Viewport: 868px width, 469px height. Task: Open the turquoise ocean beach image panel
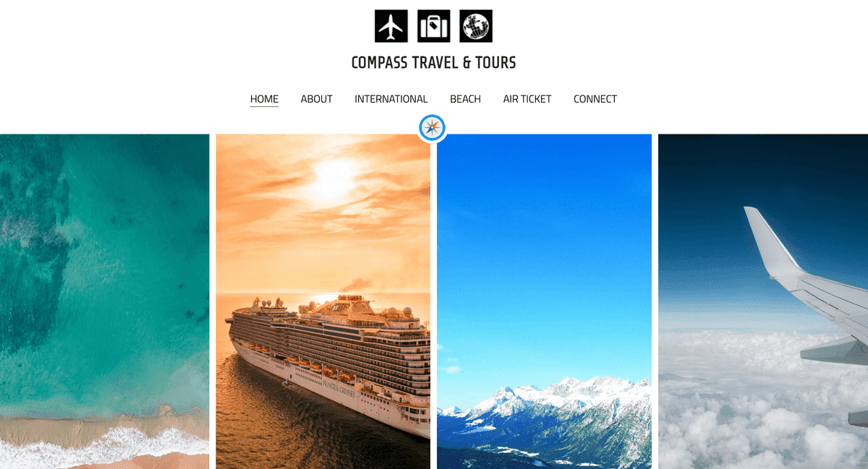[x=104, y=301]
